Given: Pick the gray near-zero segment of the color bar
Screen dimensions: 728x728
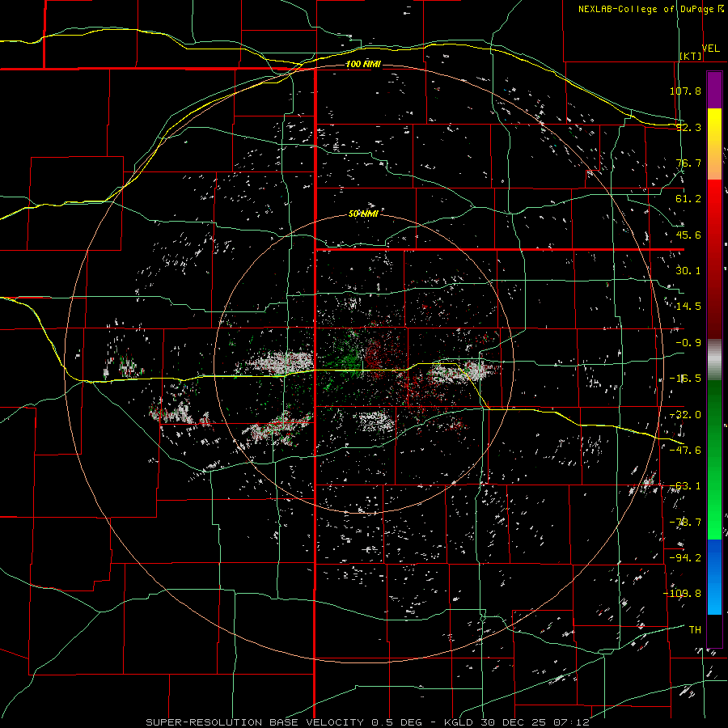Looking at the screenshot, I should coord(714,360).
